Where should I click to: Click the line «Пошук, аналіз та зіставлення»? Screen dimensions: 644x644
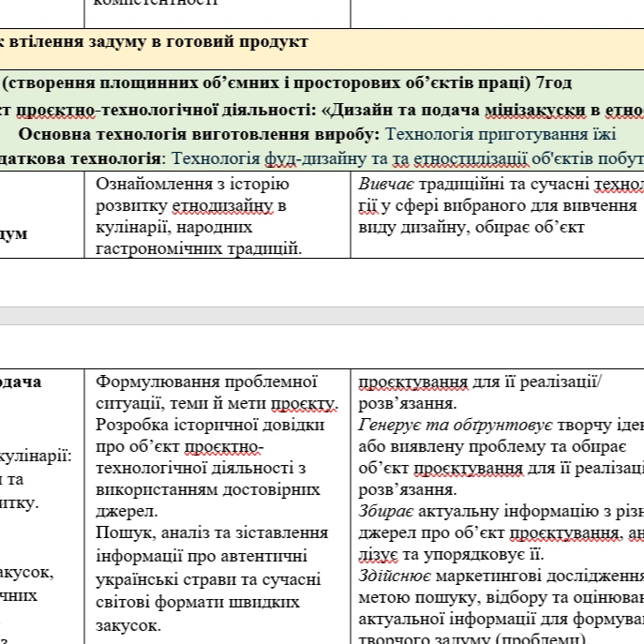(x=212, y=533)
